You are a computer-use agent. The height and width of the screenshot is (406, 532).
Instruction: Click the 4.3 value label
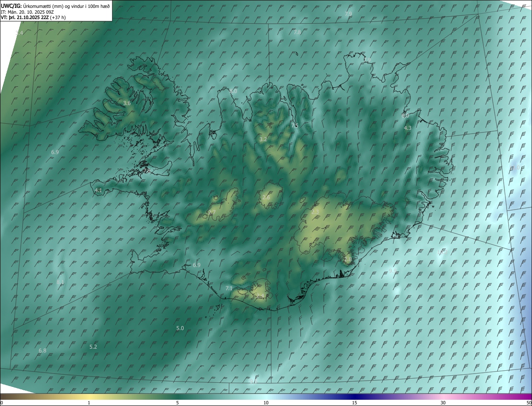tap(408, 128)
